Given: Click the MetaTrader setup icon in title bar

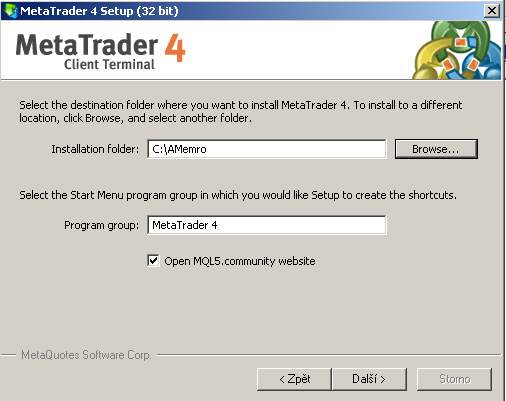Looking at the screenshot, I should (10, 11).
